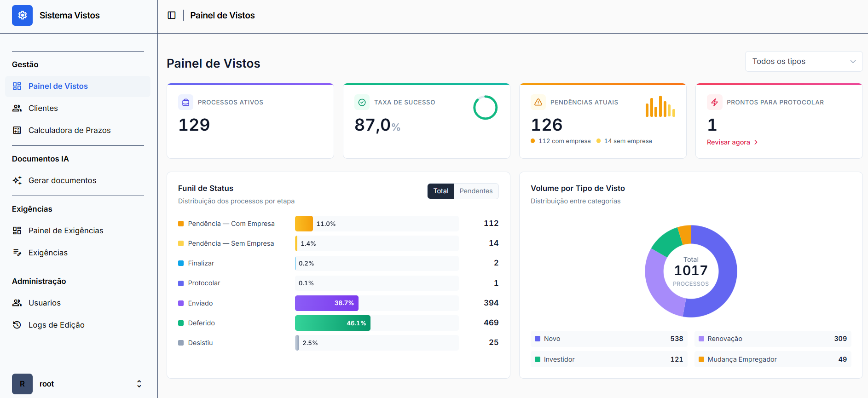Click the Pendência — Sem Empresa label
Viewport: 868px width, 398px height.
tap(231, 243)
